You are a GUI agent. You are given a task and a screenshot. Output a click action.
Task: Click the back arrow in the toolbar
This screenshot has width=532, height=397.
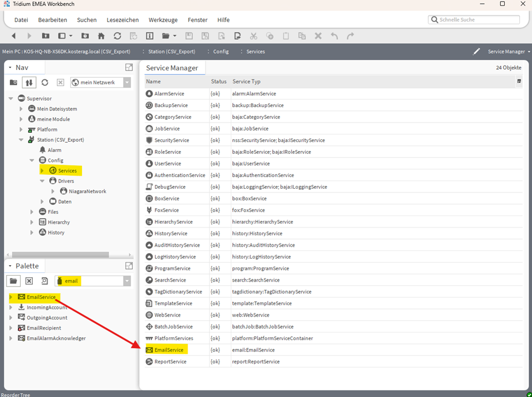pyautogui.click(x=14, y=36)
